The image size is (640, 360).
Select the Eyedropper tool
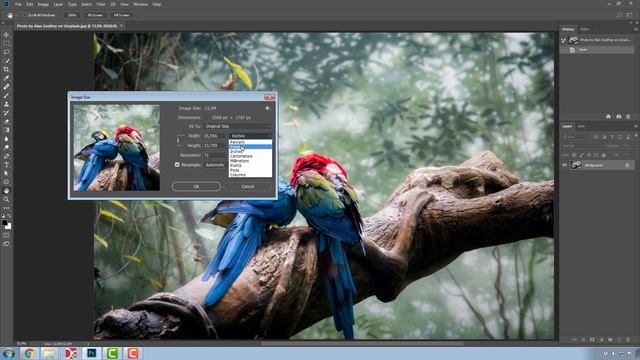click(x=6, y=78)
